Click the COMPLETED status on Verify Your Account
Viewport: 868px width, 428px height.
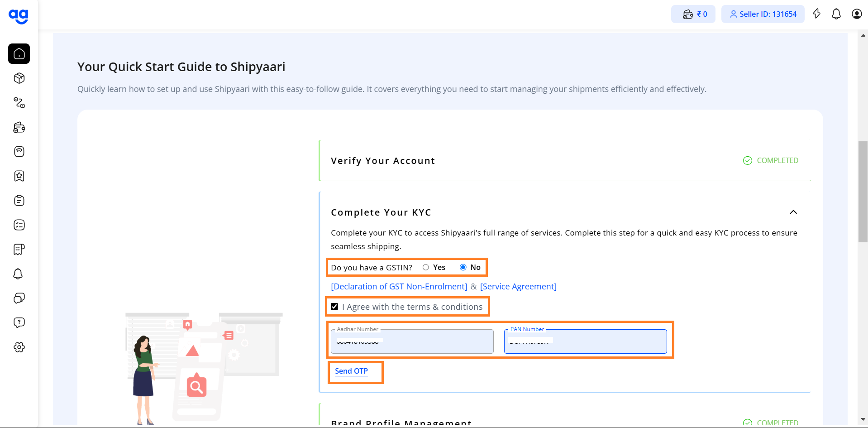pyautogui.click(x=771, y=160)
